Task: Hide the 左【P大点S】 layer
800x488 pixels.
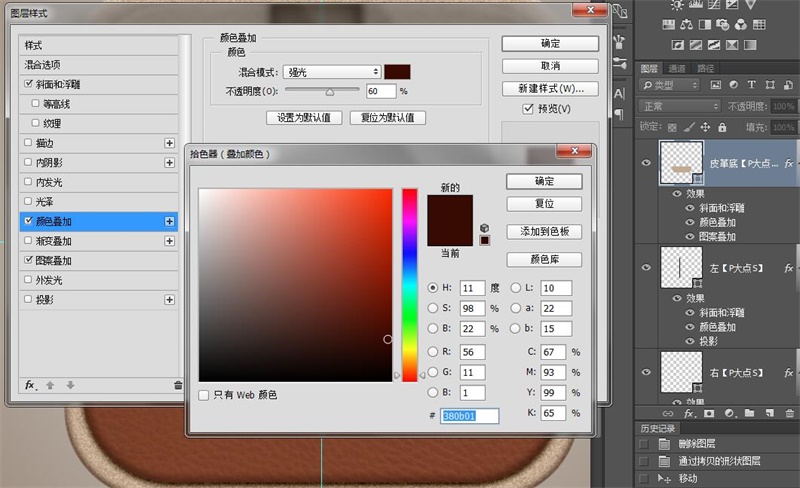Action: [646, 267]
